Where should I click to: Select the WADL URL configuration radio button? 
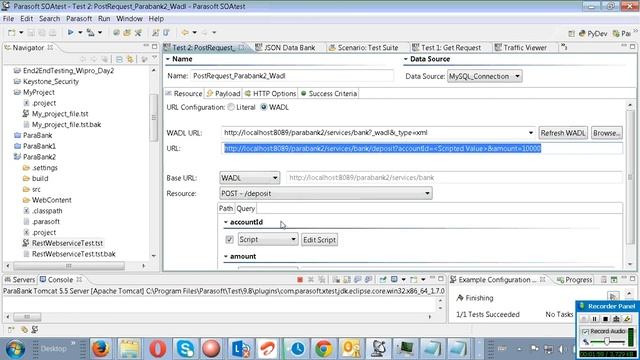pos(264,107)
